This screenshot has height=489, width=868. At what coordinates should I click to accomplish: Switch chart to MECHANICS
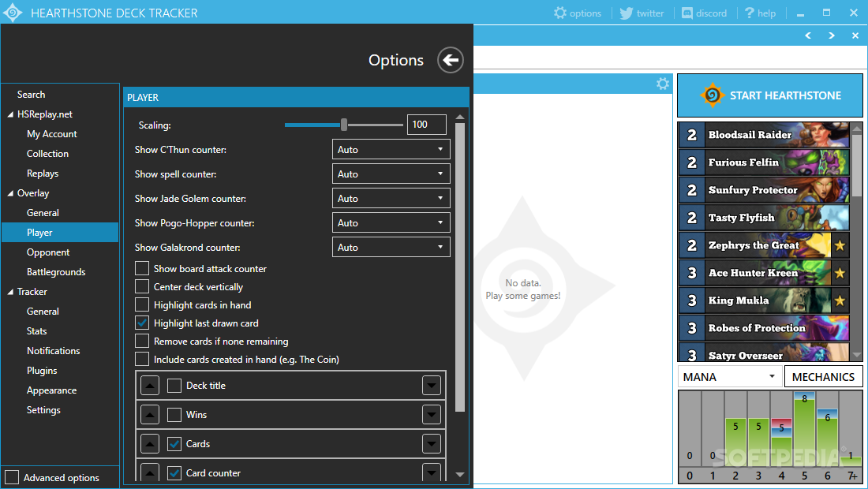coord(823,377)
